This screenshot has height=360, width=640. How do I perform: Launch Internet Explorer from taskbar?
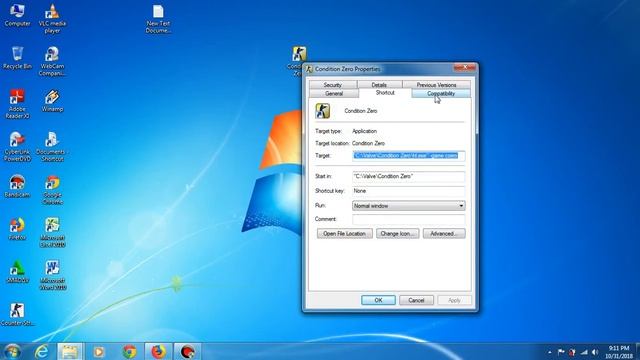[42, 351]
